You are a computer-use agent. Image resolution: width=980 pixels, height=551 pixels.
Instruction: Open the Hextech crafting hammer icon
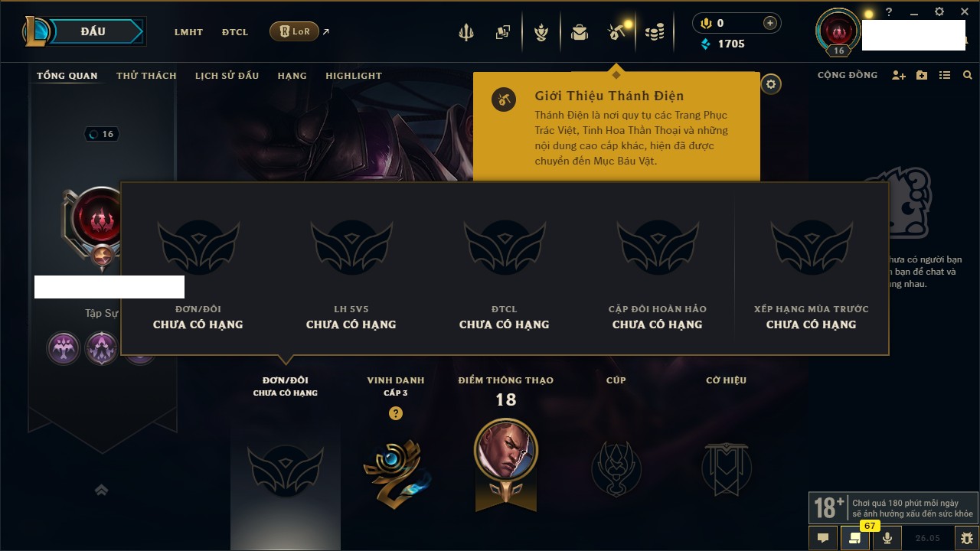point(616,32)
